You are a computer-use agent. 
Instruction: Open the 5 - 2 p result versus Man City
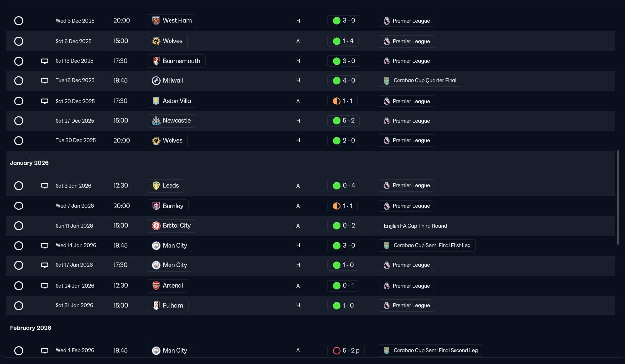[346, 351]
